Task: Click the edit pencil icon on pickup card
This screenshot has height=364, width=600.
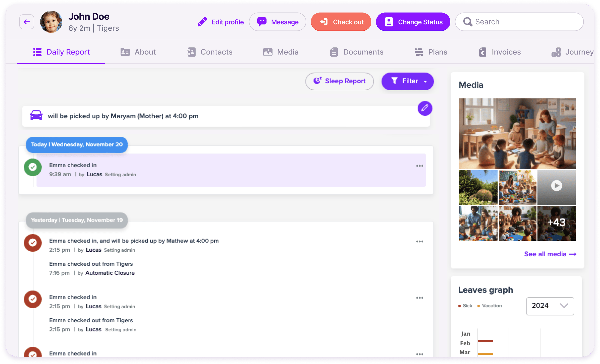Action: [425, 108]
